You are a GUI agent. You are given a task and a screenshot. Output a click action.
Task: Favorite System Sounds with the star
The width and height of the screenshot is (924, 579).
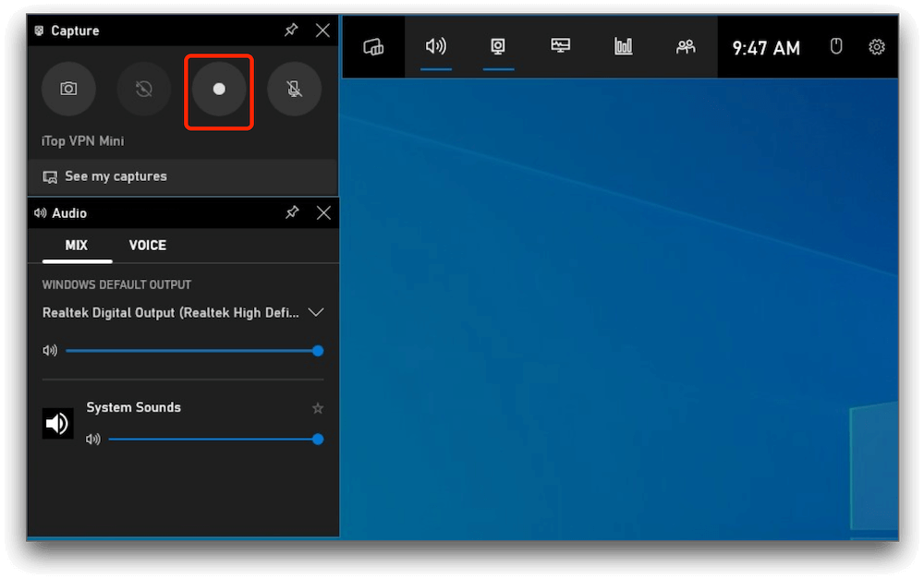(x=318, y=408)
